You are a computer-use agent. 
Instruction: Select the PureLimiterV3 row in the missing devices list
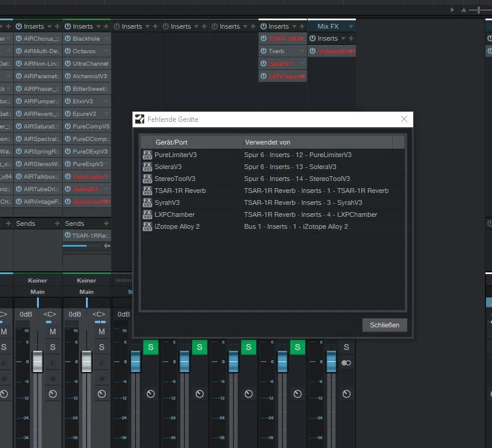tap(272, 155)
